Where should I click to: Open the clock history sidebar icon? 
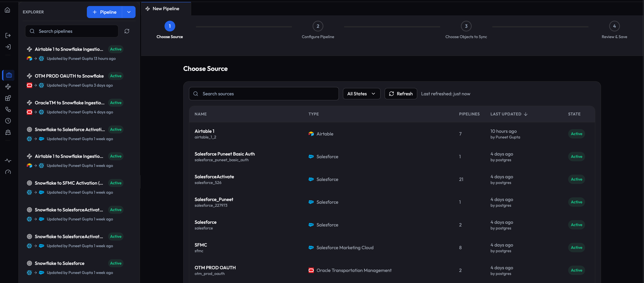click(x=8, y=121)
